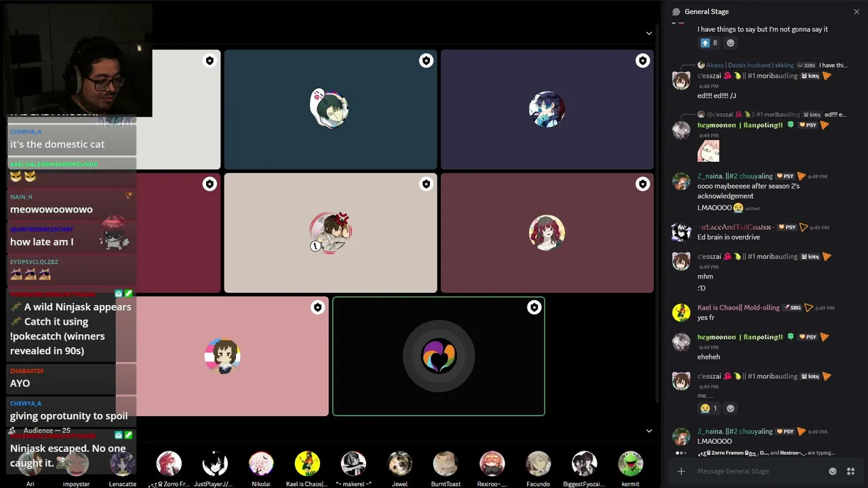Click LaceAndTailCoats avatar in chat

tap(682, 232)
